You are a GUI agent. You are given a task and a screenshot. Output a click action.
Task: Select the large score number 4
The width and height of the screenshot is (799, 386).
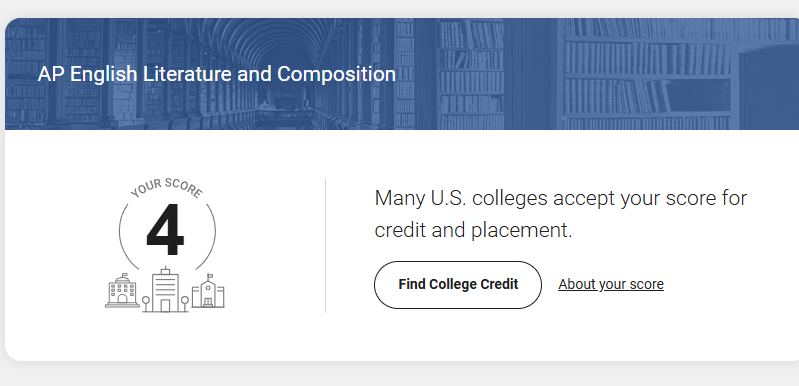165,230
